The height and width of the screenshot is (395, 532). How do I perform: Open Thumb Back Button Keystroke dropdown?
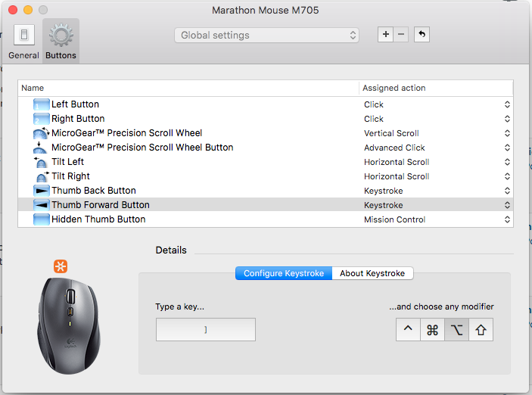(x=507, y=191)
